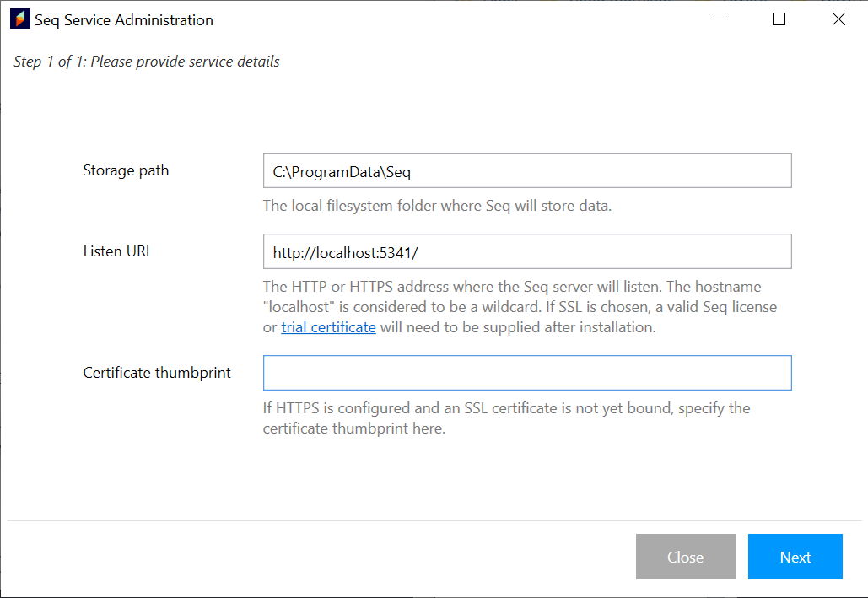Click the 'local filesystem folder' description text
868x598 pixels.
[x=437, y=206]
